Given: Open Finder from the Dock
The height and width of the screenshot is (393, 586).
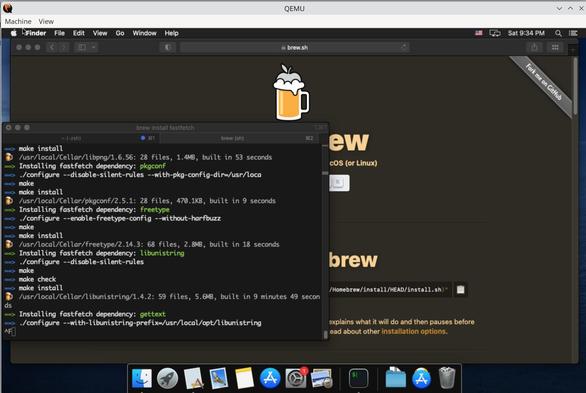Looking at the screenshot, I should 142,378.
